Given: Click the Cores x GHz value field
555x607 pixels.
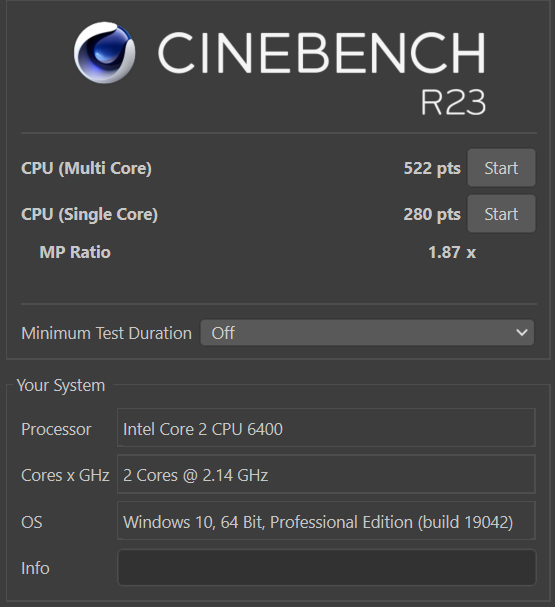Looking at the screenshot, I should click(x=326, y=474).
